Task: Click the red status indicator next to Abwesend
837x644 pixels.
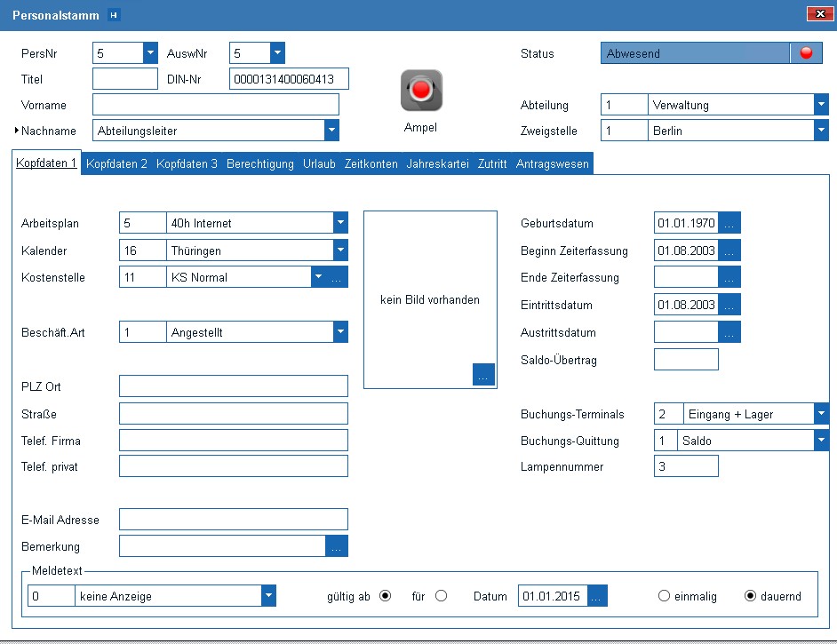Action: pyautogui.click(x=806, y=53)
